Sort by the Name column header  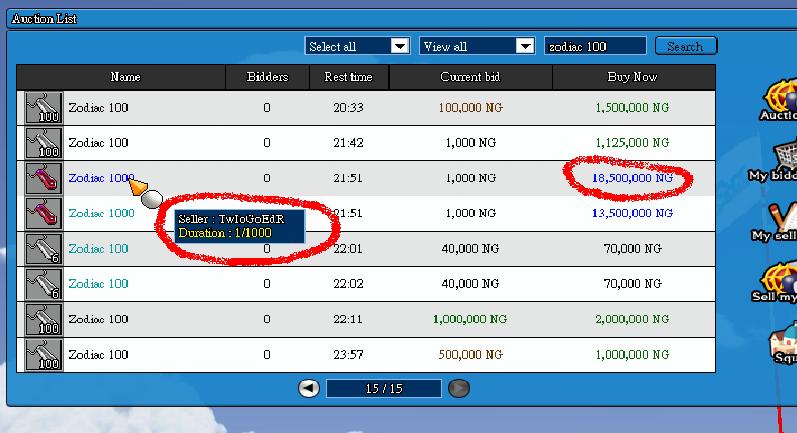125,77
